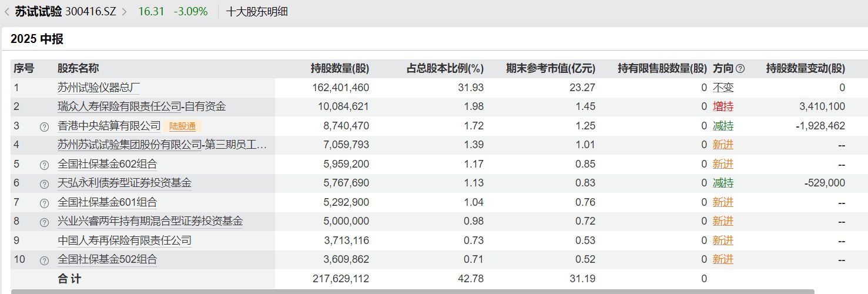The image size is (868, 294).
Task: Click help icon beside 香港中央結算有限公司
Action: pos(44,126)
